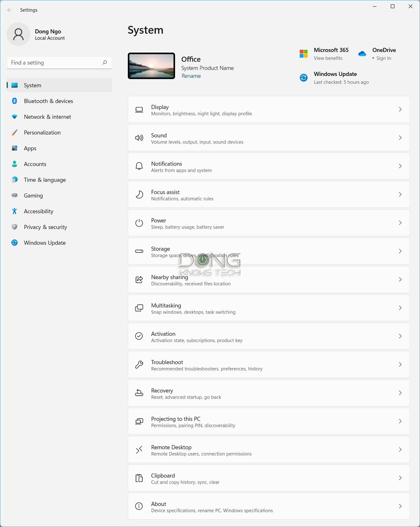Click the desktop wallpaper thumbnail
Image resolution: width=420 pixels, height=527 pixels.
point(151,66)
